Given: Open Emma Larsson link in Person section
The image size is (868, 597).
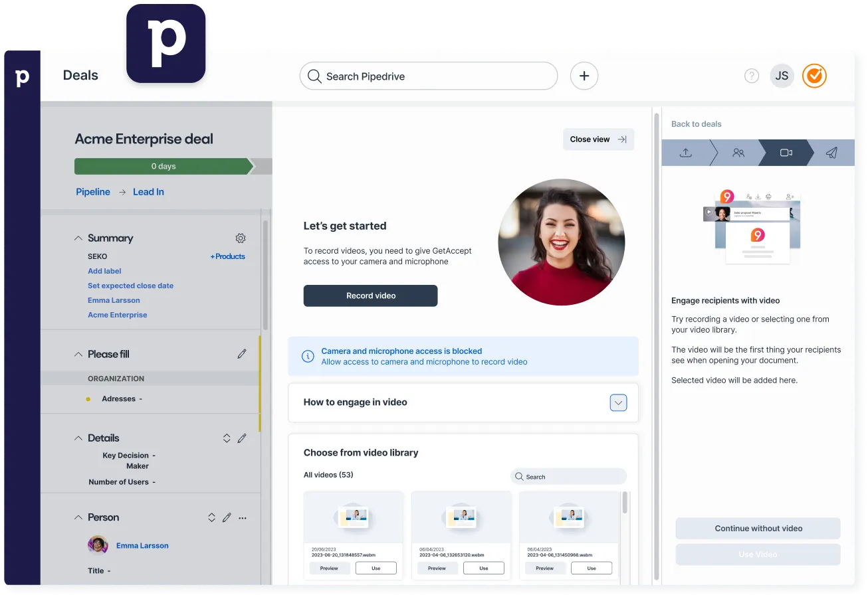Looking at the screenshot, I should point(142,546).
